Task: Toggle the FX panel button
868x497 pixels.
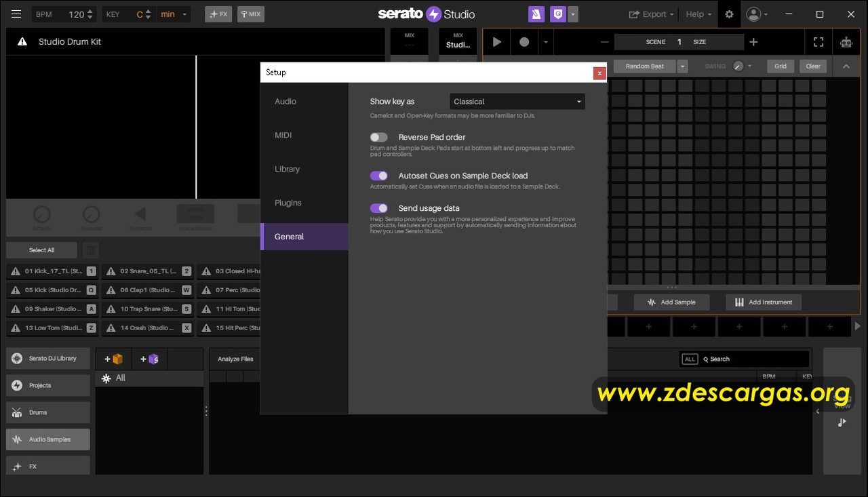Action: point(218,14)
